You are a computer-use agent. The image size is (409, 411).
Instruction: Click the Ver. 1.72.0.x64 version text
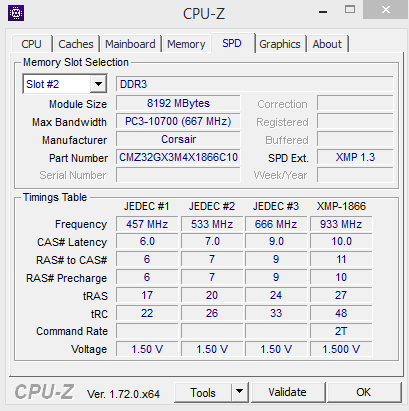[x=123, y=394]
